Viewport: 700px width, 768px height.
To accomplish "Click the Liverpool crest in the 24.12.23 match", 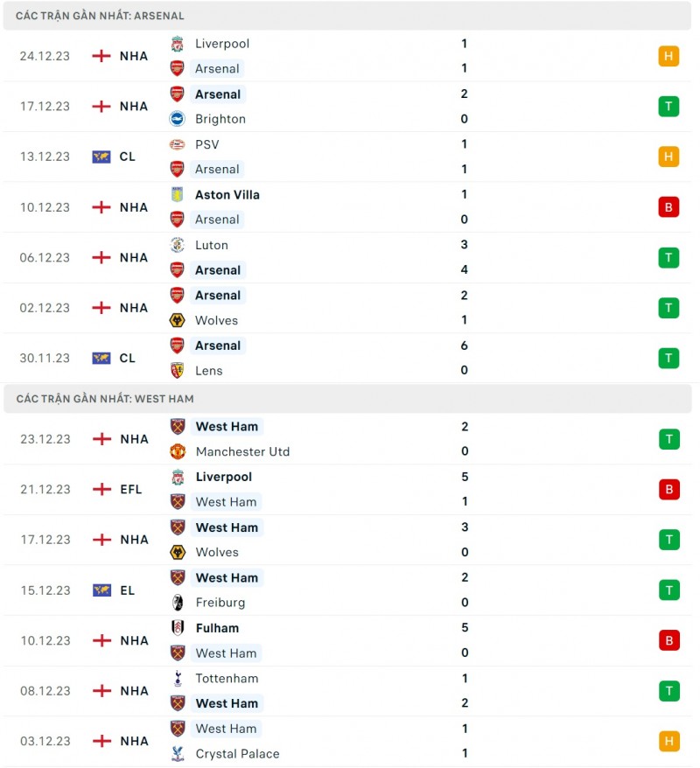I will (x=177, y=44).
